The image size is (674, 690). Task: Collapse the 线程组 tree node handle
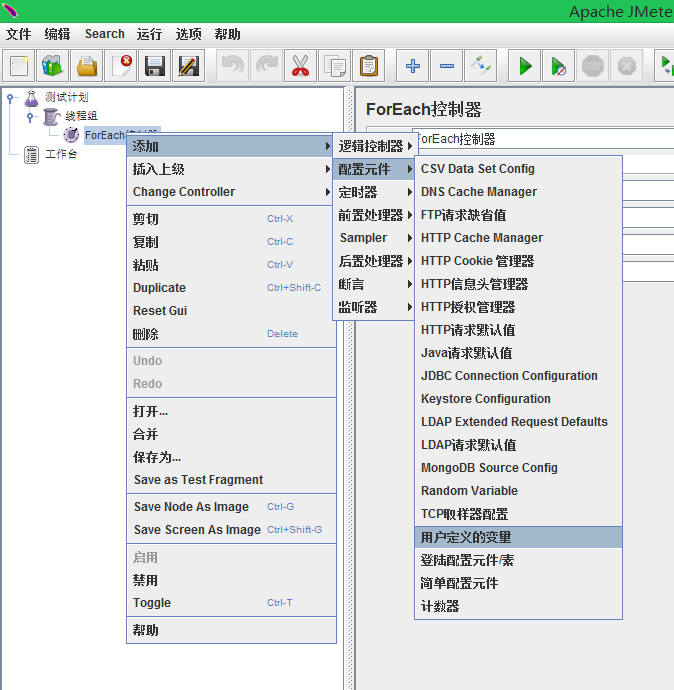[30, 117]
